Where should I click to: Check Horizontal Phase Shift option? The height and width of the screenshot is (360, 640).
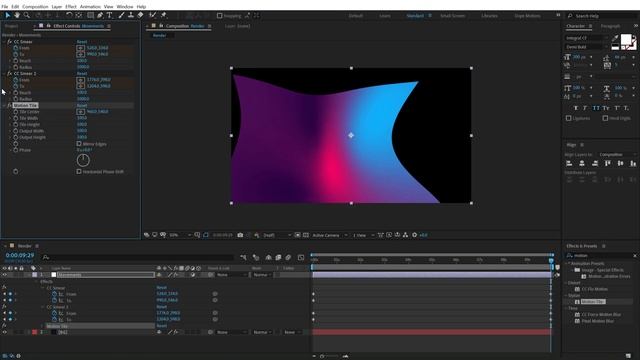[x=79, y=172]
